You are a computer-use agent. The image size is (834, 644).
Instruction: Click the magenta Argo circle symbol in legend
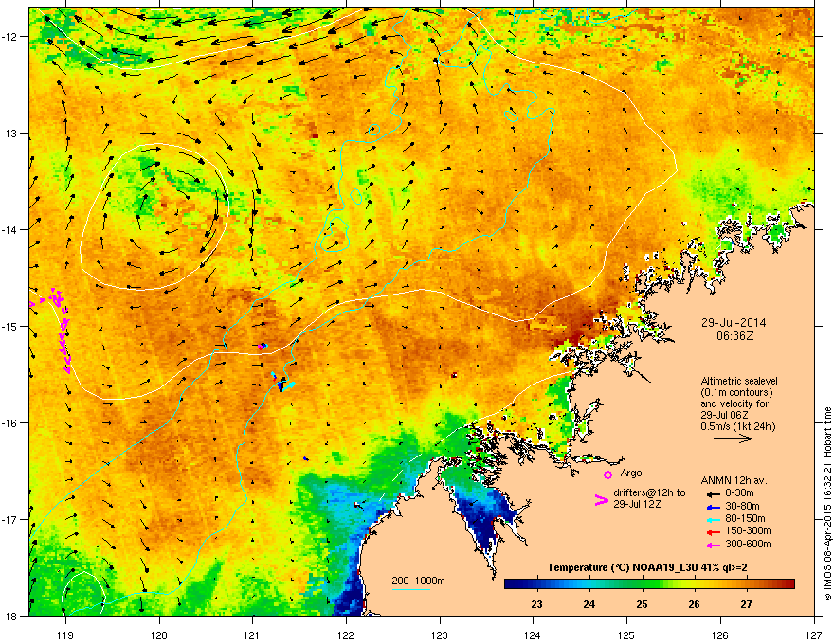pyautogui.click(x=607, y=474)
